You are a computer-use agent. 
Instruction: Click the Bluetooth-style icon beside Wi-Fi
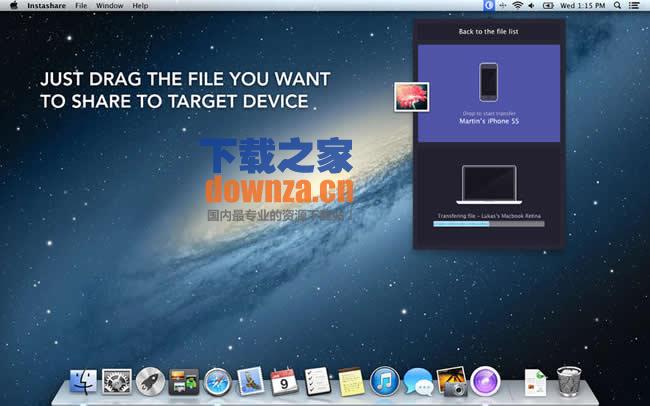pos(503,5)
